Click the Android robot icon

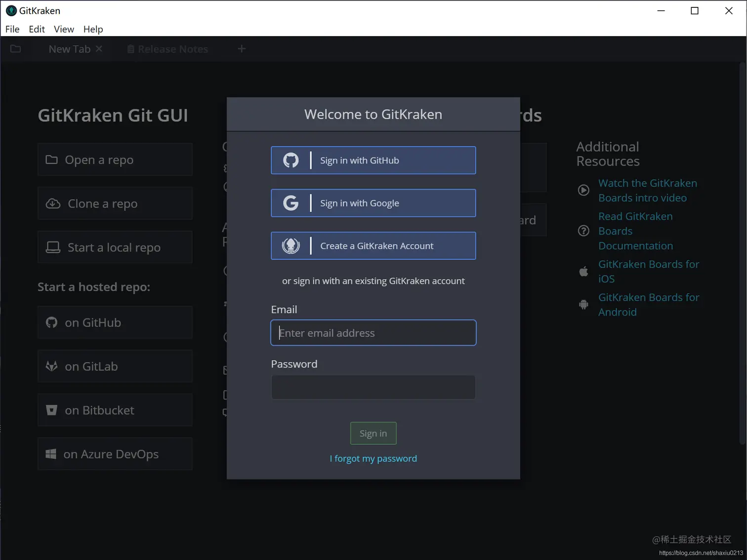[x=583, y=304]
